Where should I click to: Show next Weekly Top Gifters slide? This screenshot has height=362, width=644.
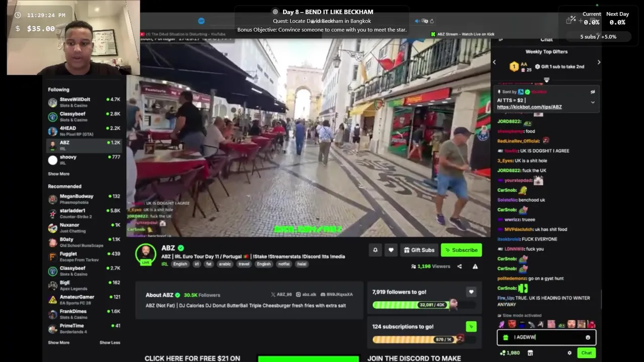tap(599, 62)
